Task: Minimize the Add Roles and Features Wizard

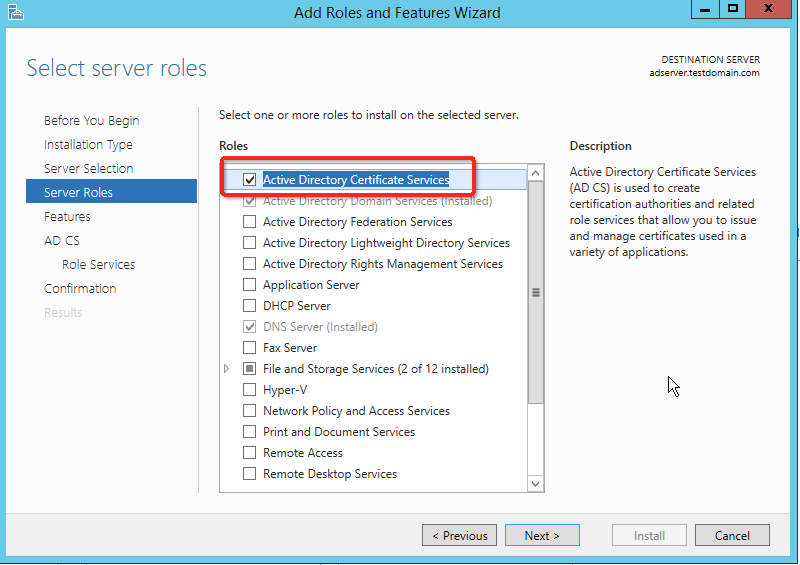Action: 705,10
